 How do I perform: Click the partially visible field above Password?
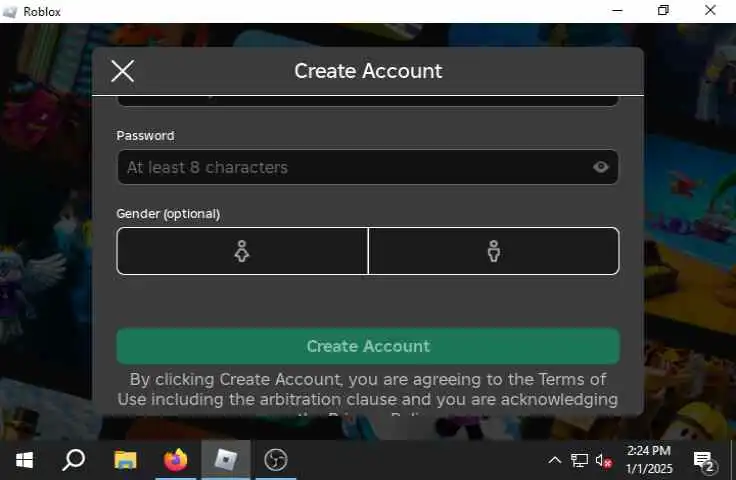coord(368,100)
